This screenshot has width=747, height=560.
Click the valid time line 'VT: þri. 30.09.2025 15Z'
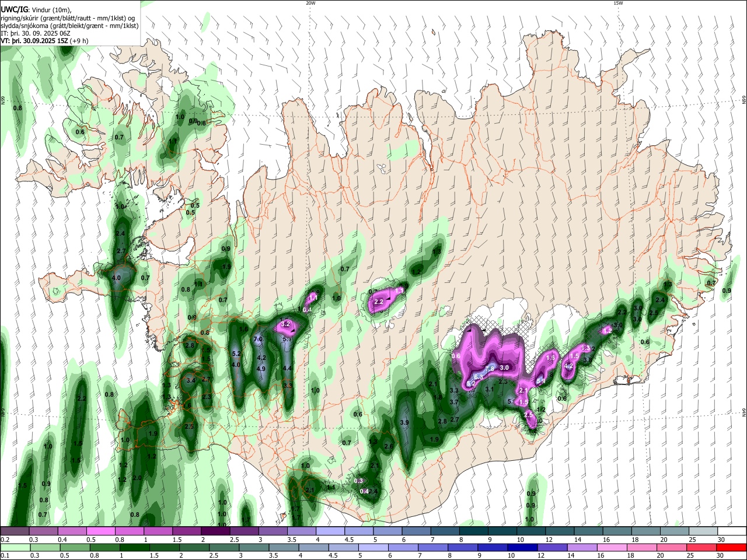click(36, 41)
